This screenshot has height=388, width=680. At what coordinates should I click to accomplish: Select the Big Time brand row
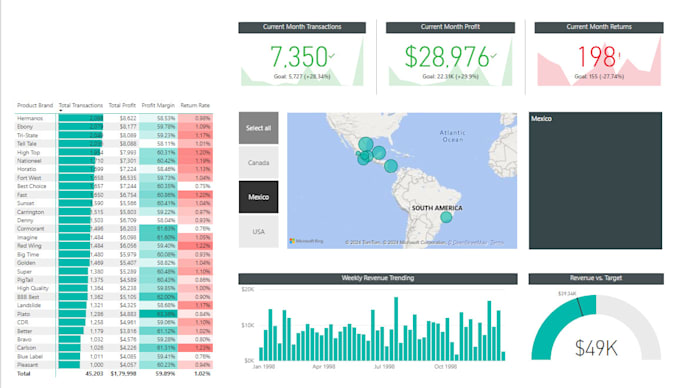pyautogui.click(x=114, y=254)
